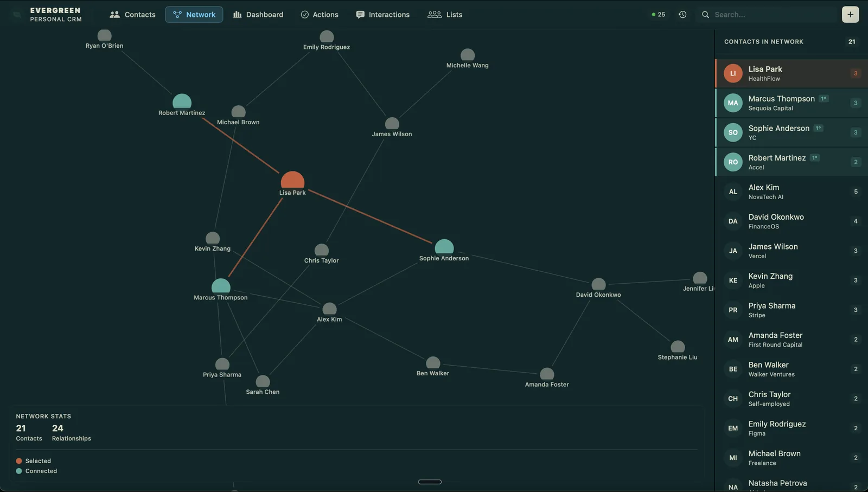Image resolution: width=868 pixels, height=492 pixels.
Task: Open the Interactions tab
Action: (383, 15)
